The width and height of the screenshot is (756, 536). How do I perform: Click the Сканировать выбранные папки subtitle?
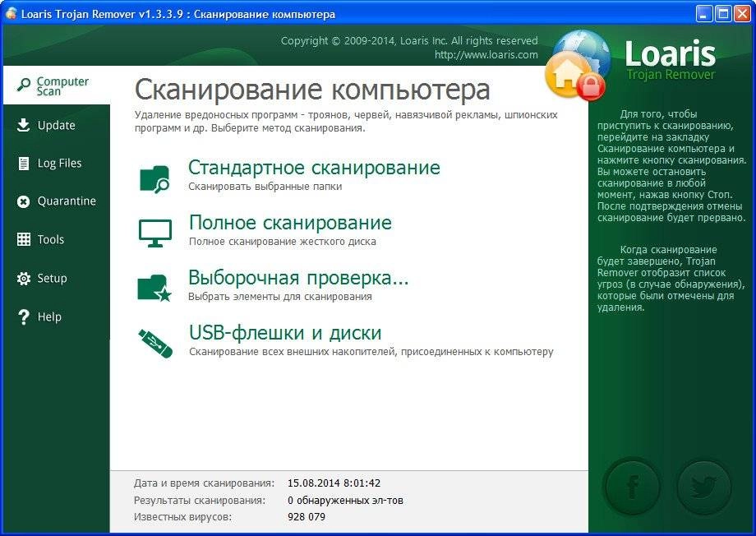click(265, 187)
